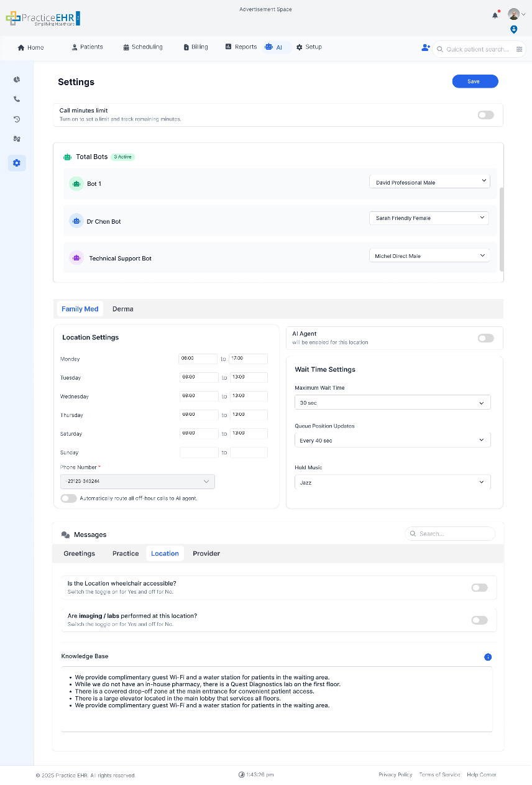Viewport: 532px width, 785px height.
Task: Open the Maximum Wait Time dropdown
Action: tap(392, 402)
